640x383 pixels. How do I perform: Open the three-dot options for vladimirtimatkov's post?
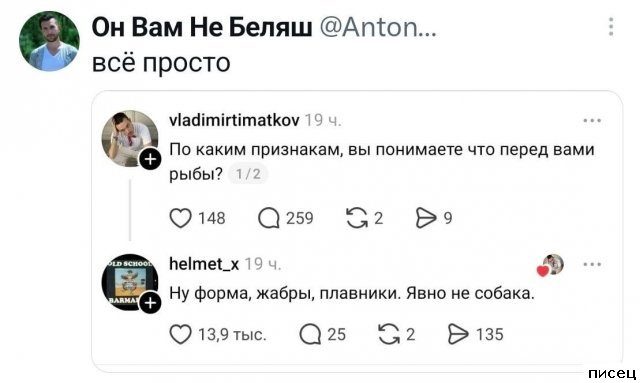592,120
